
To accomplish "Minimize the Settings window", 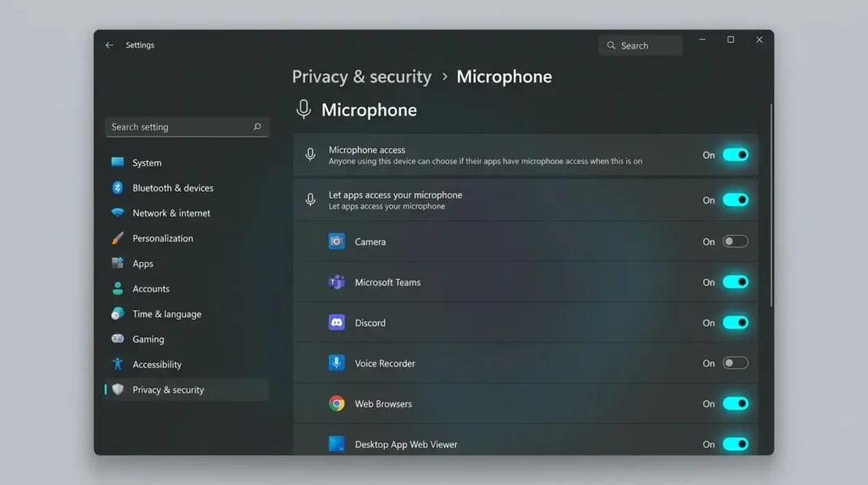I will click(x=702, y=40).
